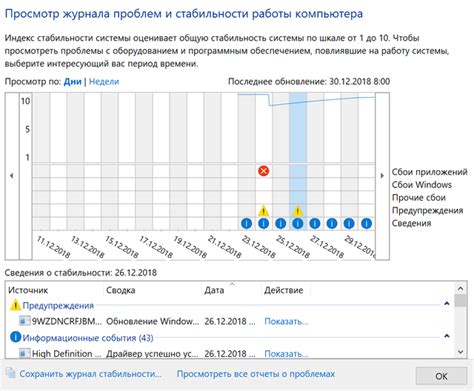Viewport: 474px width, 391px height.
Task: Click the information icon for 23.12.2018
Action: point(246,223)
